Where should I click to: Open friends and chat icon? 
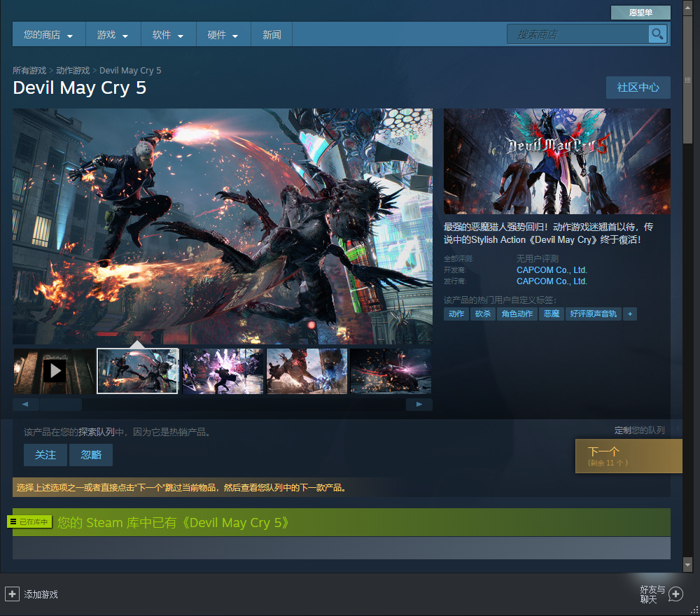point(675,594)
